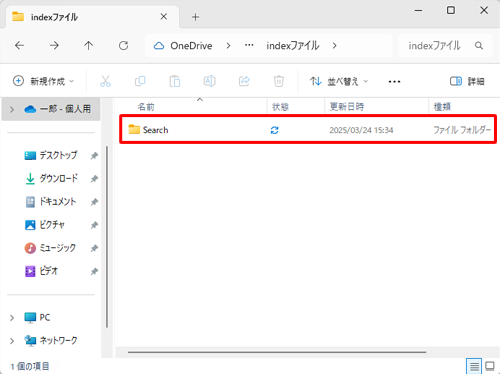Switch to large thumbnails view icon

pyautogui.click(x=490, y=367)
